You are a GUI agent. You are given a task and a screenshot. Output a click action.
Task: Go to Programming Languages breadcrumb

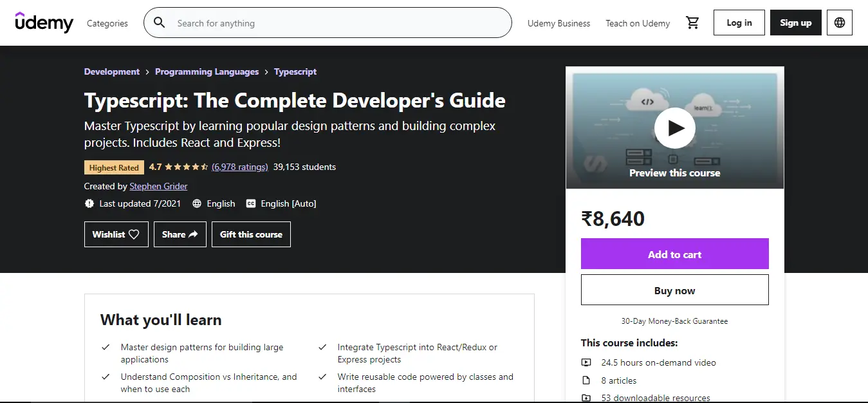(x=207, y=71)
